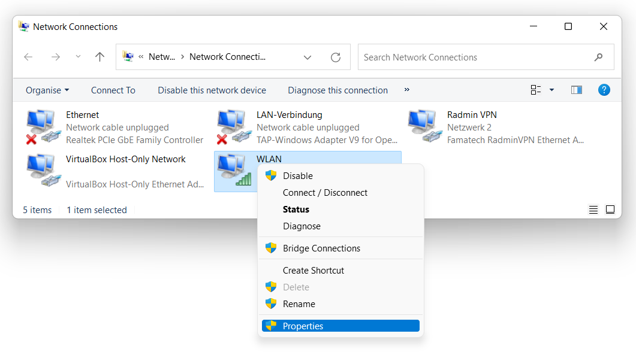Switch to large icons view in status bar
The height and width of the screenshot is (364, 636).
[x=610, y=210]
